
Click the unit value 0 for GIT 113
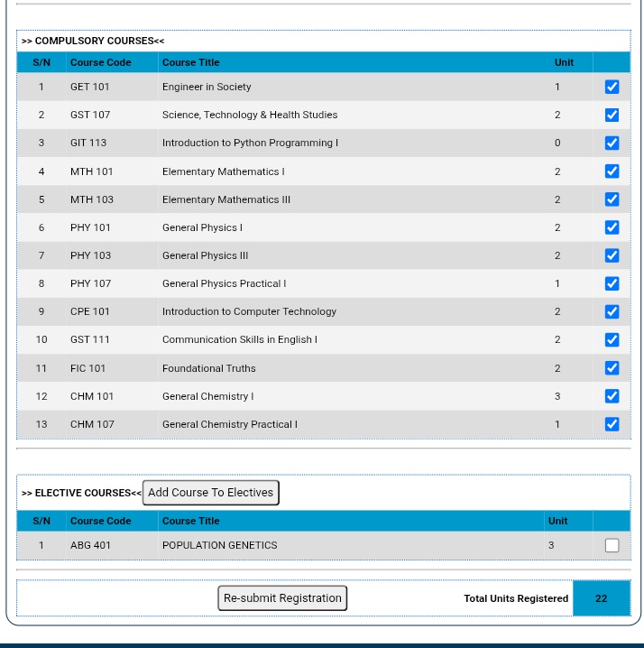click(557, 143)
